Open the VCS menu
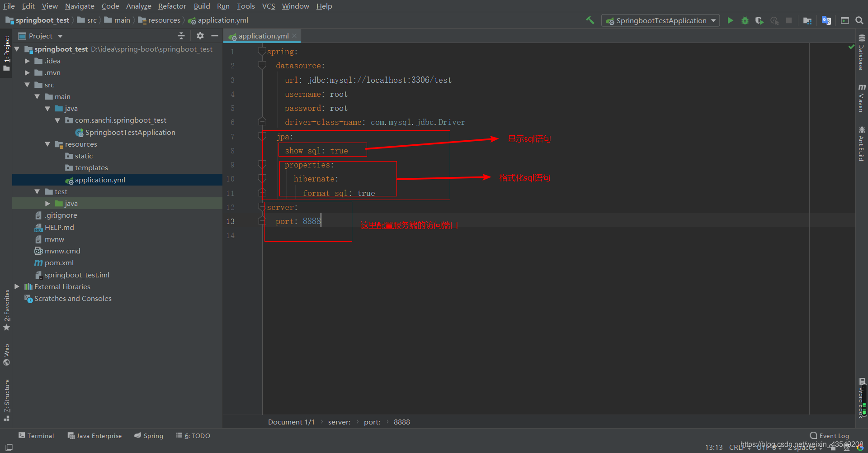Viewport: 868px width, 453px height. [x=269, y=6]
